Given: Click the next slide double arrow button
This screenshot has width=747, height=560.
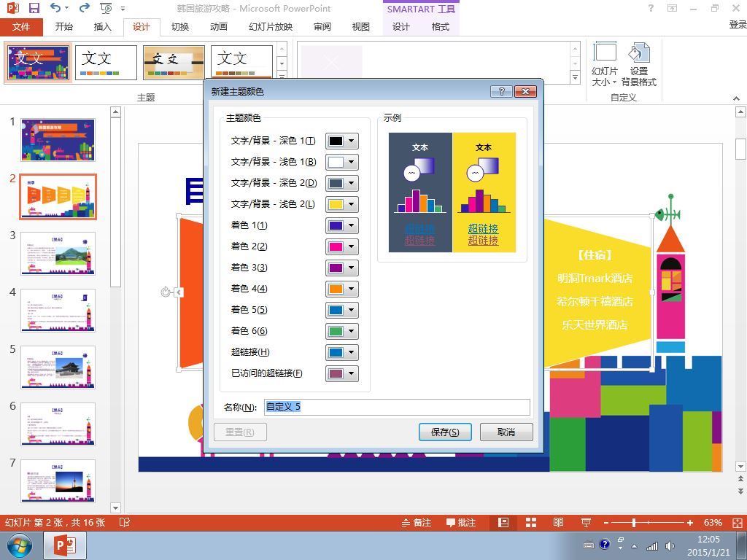Looking at the screenshot, I should pos(740,491).
